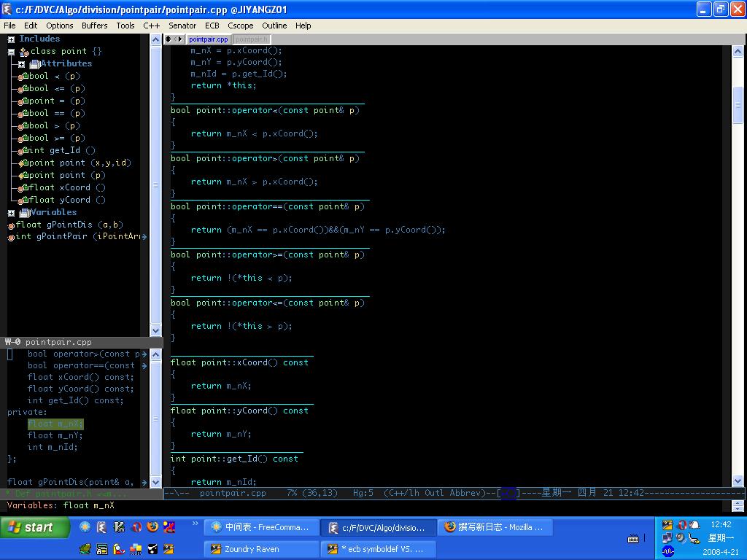The width and height of the screenshot is (747, 560).
Task: Switch to Mozilla taskbar window
Action: coord(495,527)
